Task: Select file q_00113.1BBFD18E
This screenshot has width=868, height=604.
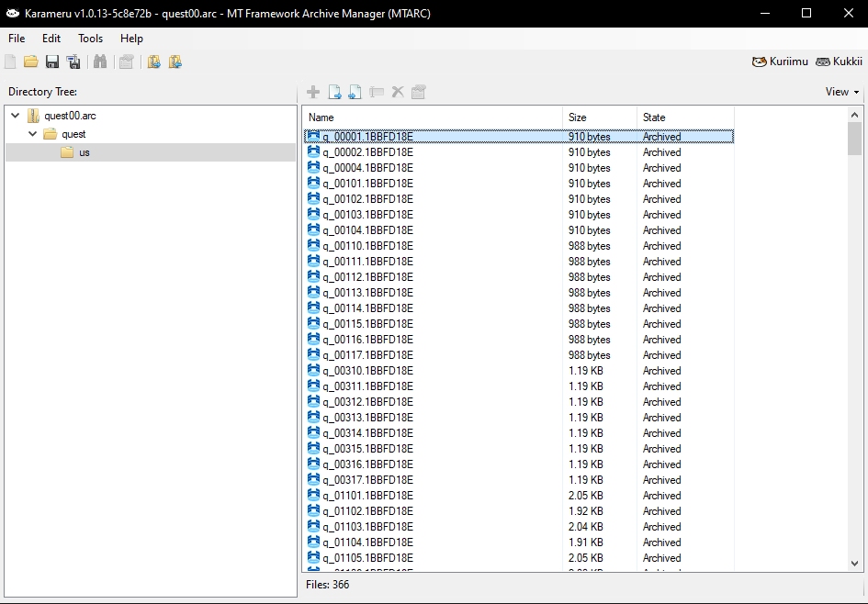Action: [519, 293]
